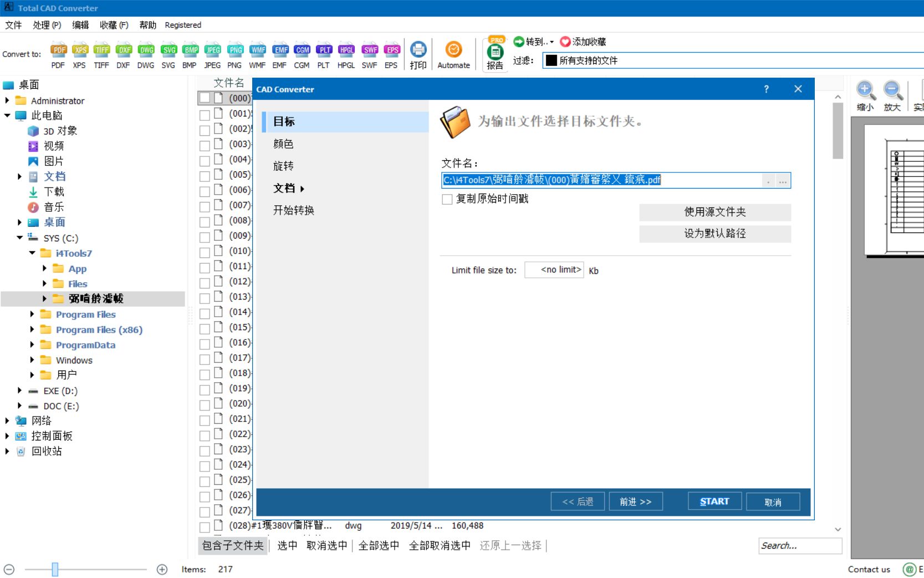Open the 处理 (P) menu

[47, 25]
